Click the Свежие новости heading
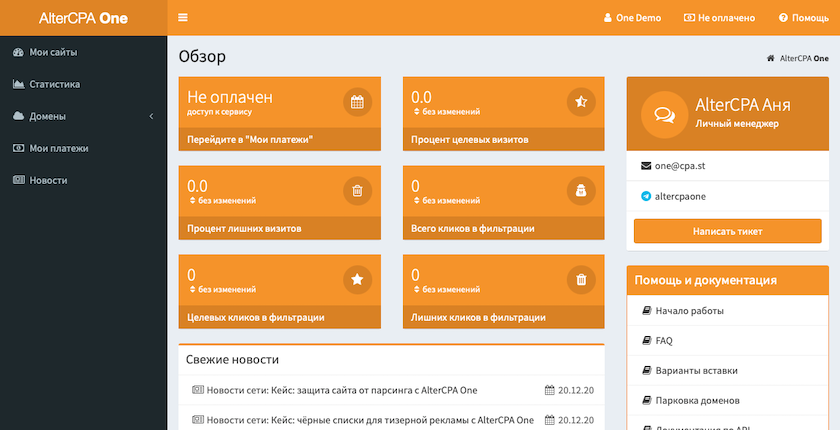 [x=232, y=360]
